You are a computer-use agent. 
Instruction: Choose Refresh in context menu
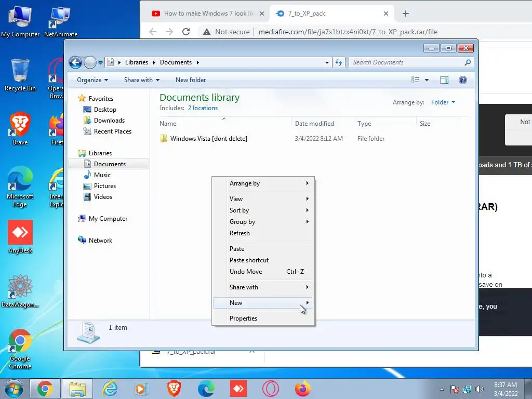[263, 233]
